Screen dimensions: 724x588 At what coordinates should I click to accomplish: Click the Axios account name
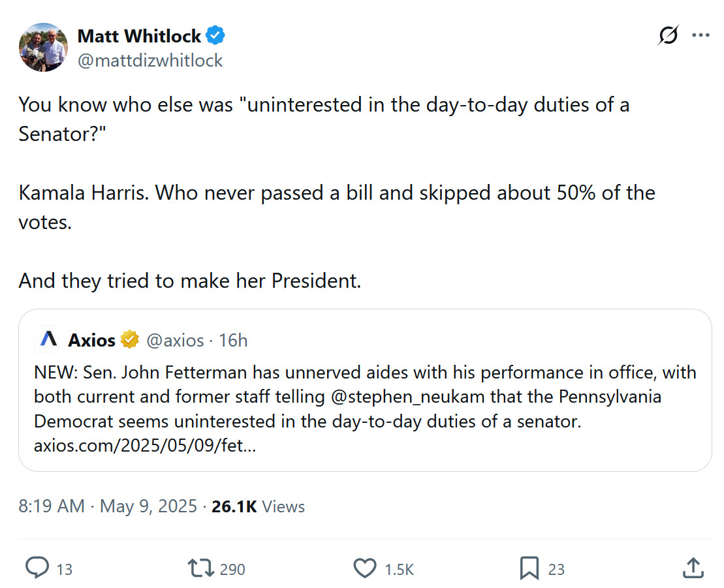click(x=91, y=340)
